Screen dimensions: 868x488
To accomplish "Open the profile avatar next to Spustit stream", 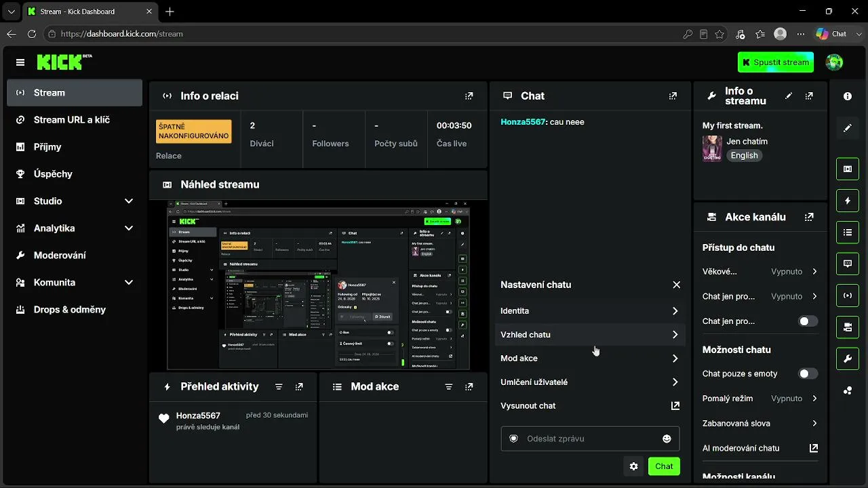I will [x=834, y=62].
